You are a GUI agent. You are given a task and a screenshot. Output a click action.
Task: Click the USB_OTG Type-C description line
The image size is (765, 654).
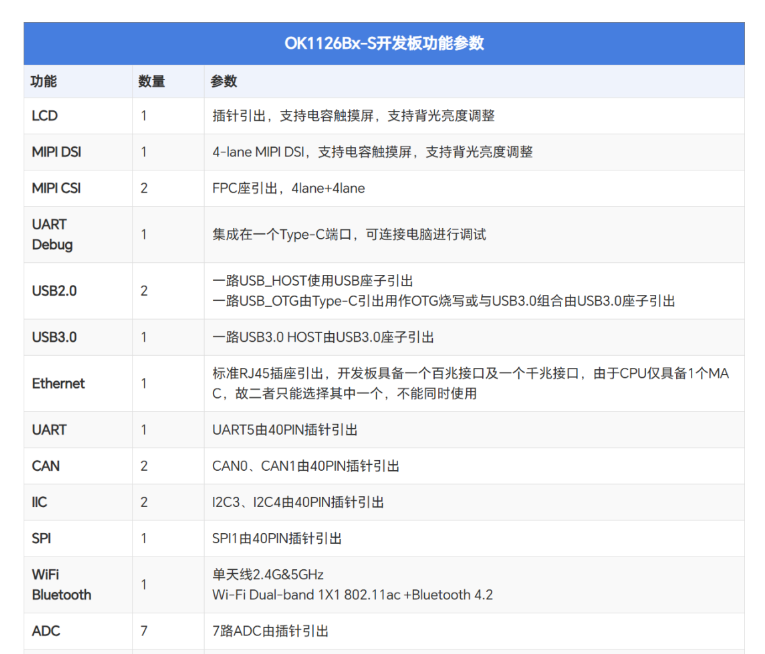[444, 301]
